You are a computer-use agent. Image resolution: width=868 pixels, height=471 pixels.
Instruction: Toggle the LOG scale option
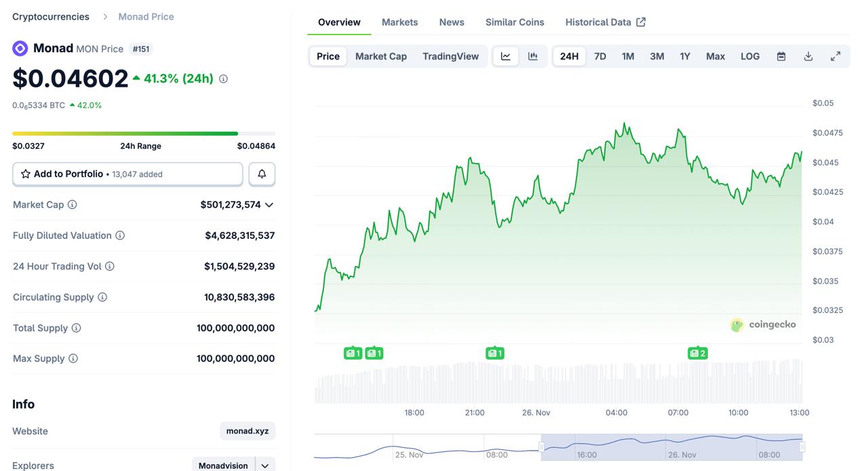coord(750,56)
